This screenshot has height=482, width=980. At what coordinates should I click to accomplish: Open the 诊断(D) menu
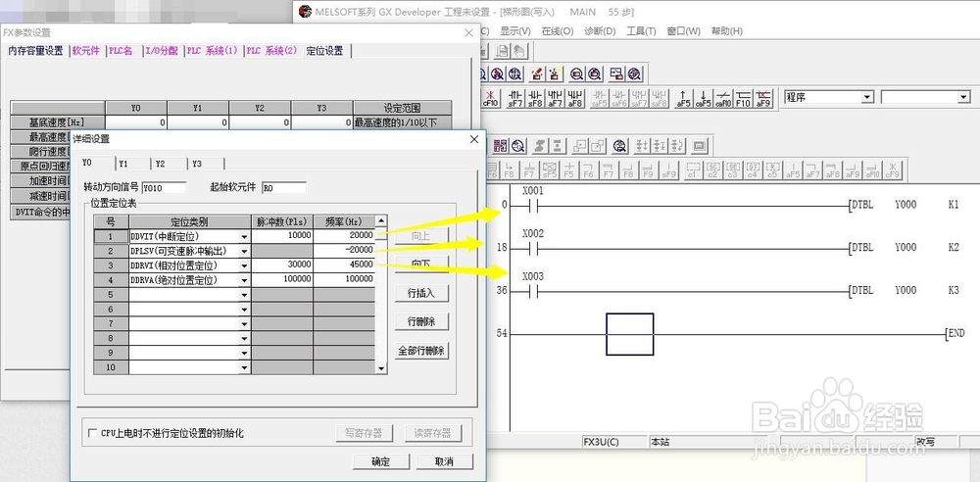(600, 30)
